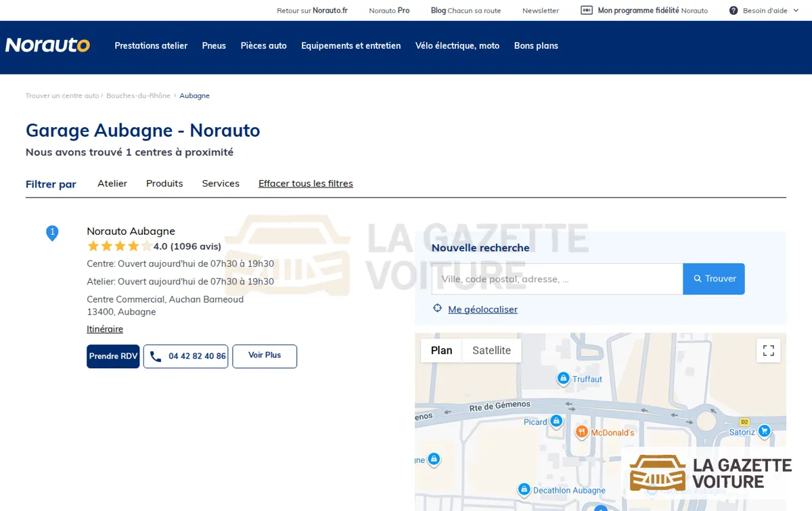Image resolution: width=812 pixels, height=511 pixels.
Task: Click the phone icon beside 04 42 82 40 86
Action: point(156,356)
